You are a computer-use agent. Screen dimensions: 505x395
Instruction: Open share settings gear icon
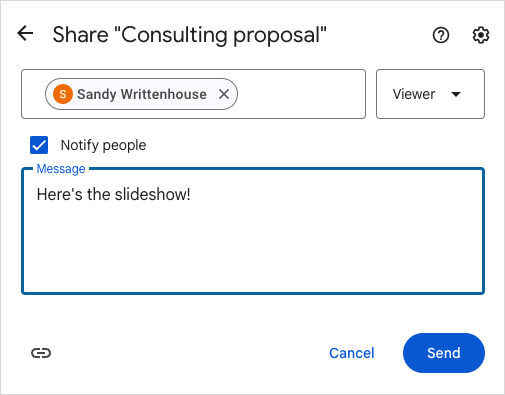(481, 35)
